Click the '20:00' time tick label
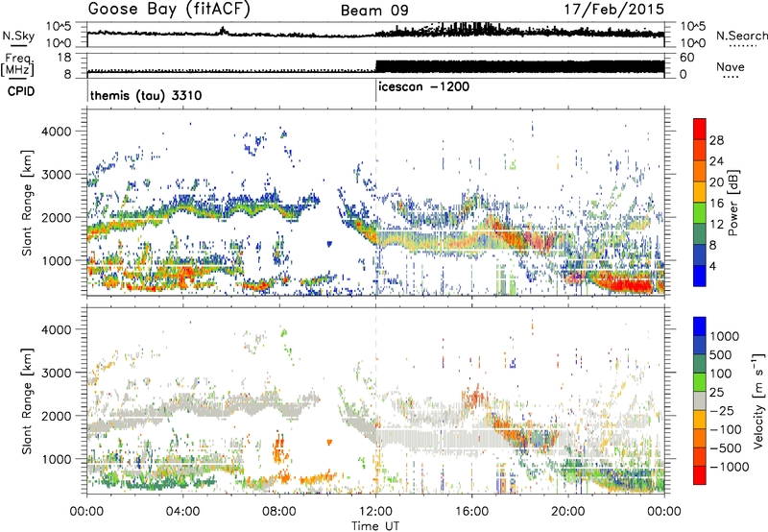 pyautogui.click(x=568, y=512)
